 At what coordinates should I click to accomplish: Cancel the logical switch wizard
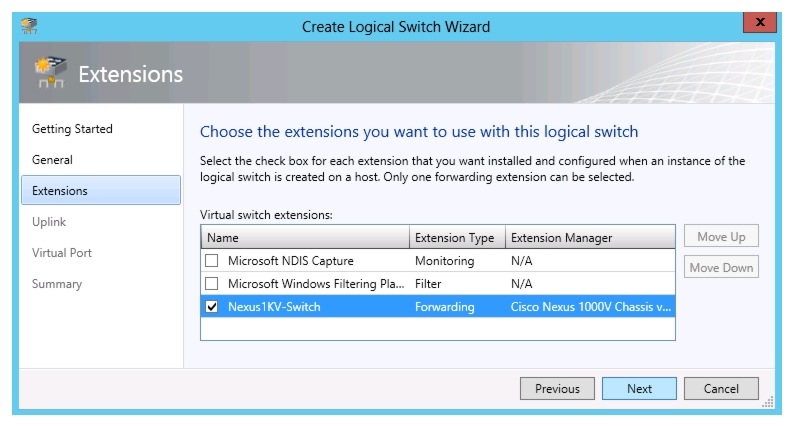tap(721, 388)
